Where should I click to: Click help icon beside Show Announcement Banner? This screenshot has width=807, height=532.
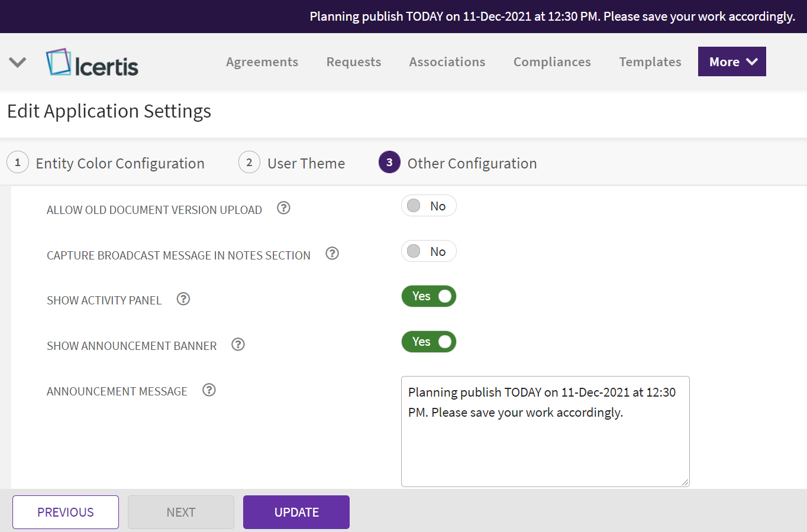point(238,345)
